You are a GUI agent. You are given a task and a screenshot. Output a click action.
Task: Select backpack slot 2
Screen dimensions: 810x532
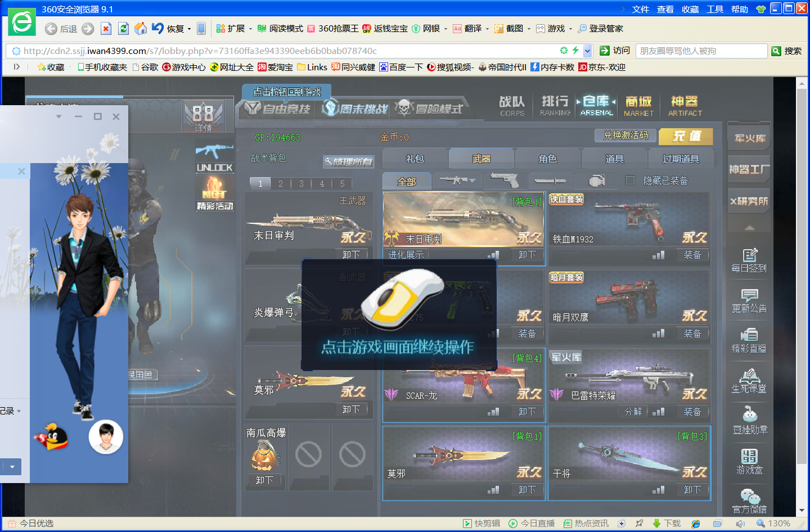[x=281, y=183]
